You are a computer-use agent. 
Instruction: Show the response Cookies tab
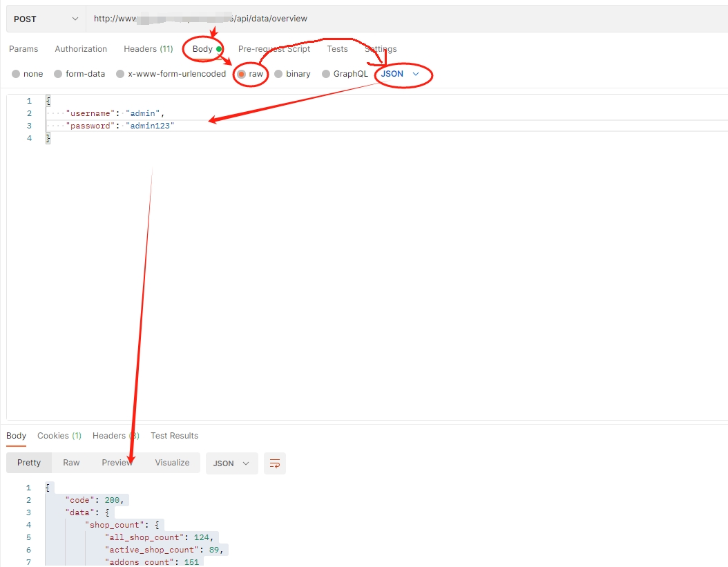coord(59,436)
